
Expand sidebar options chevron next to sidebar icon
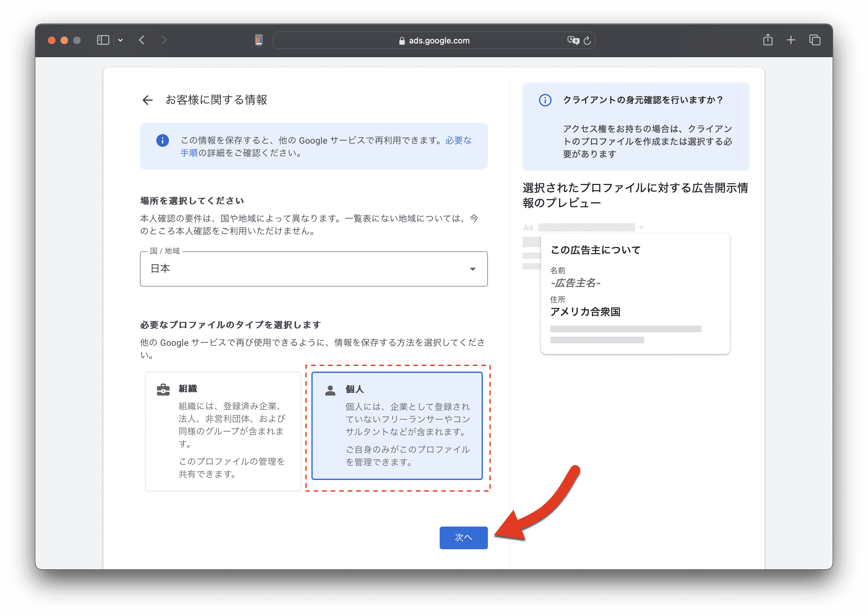[x=120, y=40]
